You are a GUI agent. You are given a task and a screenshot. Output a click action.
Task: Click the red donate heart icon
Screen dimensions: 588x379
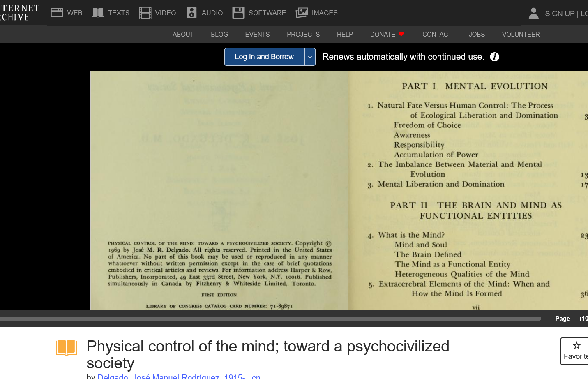click(x=401, y=34)
